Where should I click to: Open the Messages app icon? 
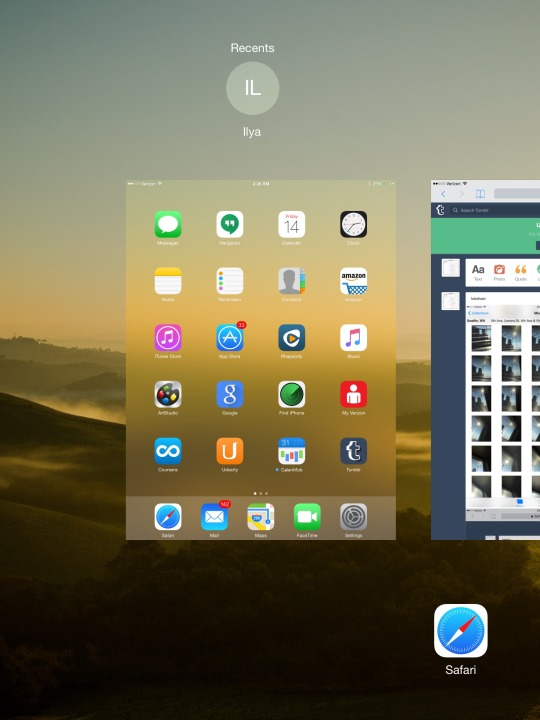pos(168,224)
